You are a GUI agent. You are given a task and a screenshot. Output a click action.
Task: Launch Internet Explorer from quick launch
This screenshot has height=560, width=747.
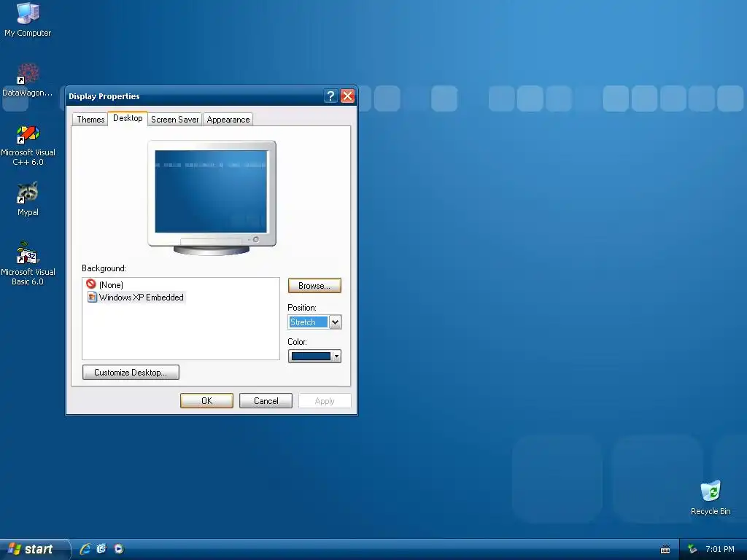[x=85, y=549]
